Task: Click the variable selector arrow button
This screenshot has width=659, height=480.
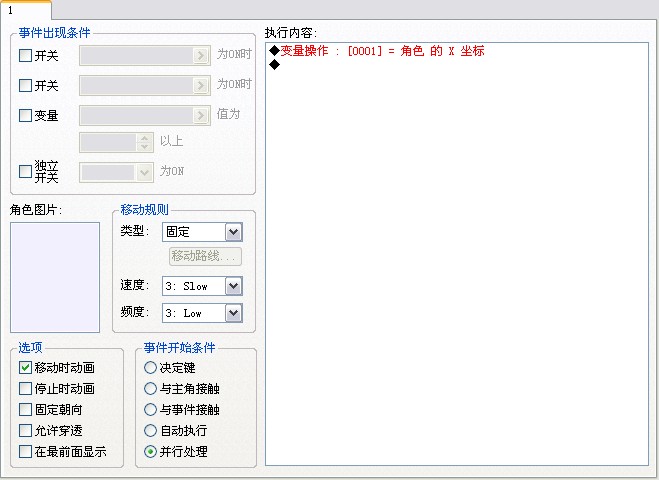Action: (201, 115)
